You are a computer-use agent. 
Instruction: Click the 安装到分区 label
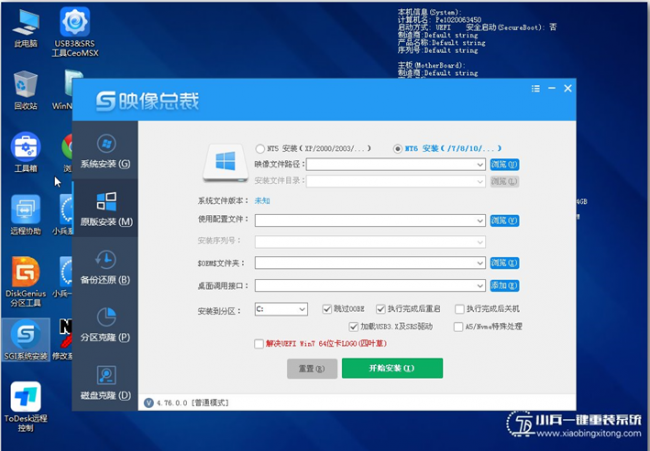point(219,311)
